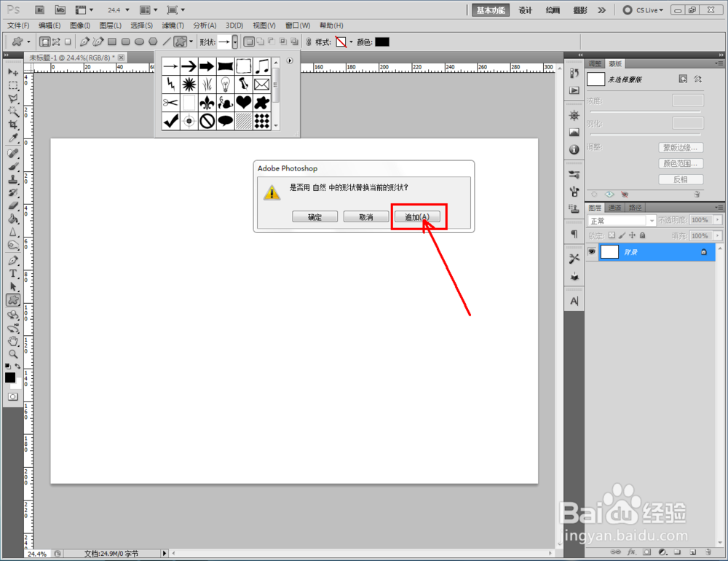Viewport: 728px width, 561px height.
Task: Toggle Fill pixels mode
Action: [68, 42]
